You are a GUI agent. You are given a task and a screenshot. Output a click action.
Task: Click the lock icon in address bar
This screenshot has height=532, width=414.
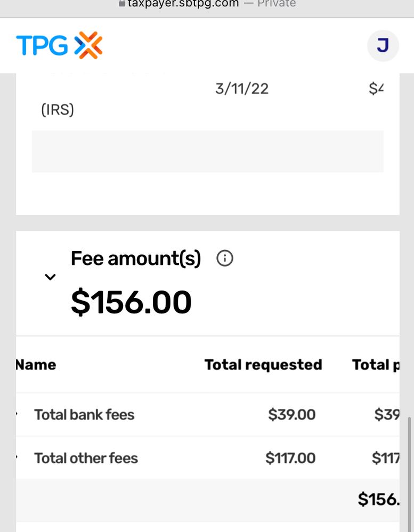tap(122, 3)
